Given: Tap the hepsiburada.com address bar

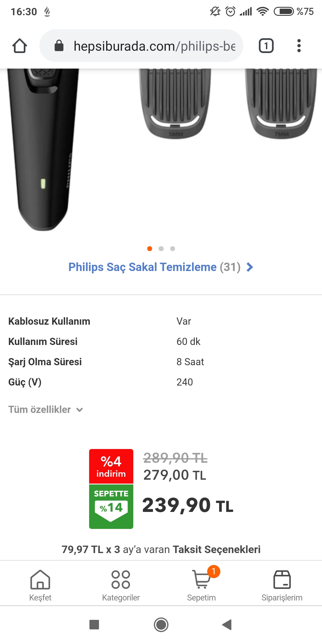Looking at the screenshot, I should pos(154,46).
